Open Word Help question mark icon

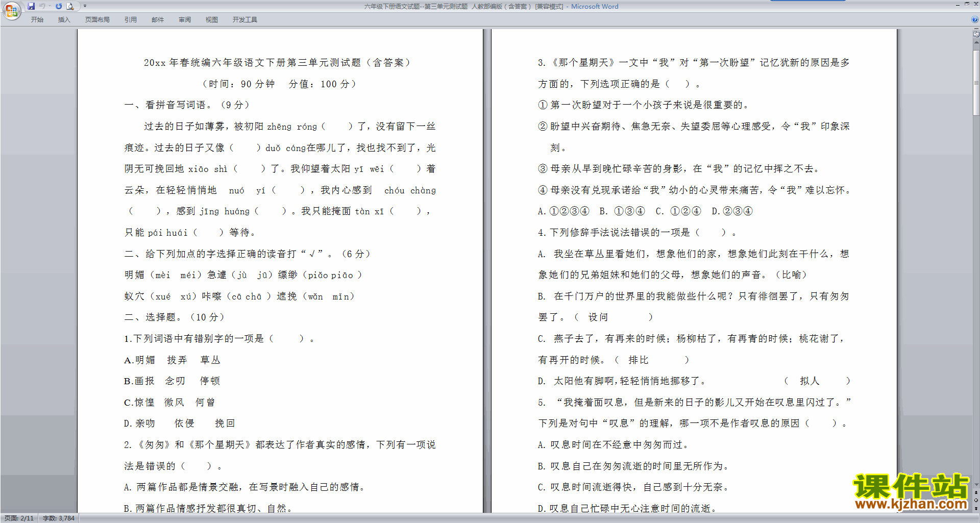975,19
